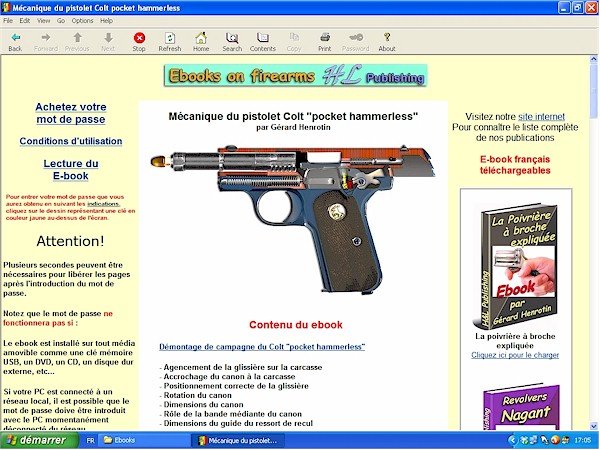Click the scrollbar down arrow

pyautogui.click(x=594, y=426)
